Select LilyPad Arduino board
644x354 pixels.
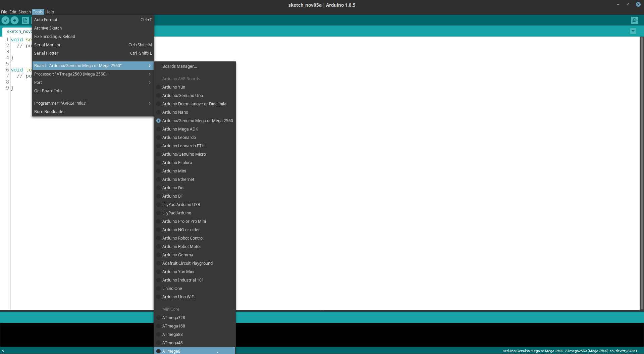195,213
